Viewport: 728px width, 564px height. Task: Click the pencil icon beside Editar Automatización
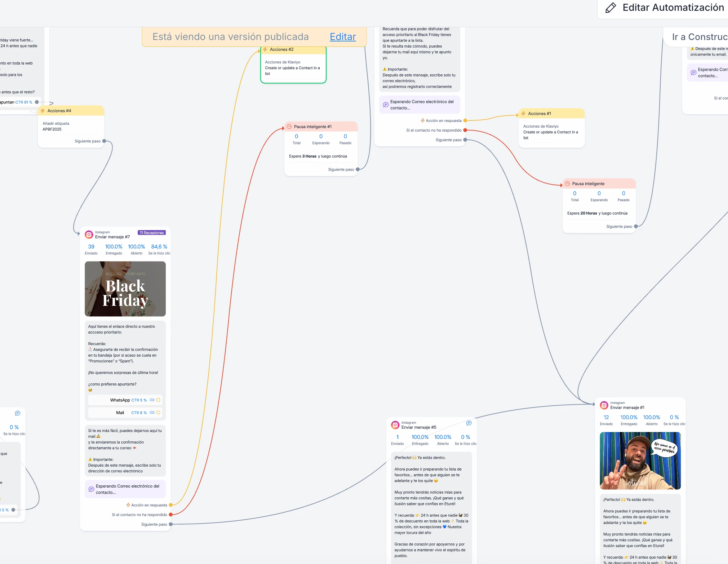click(x=611, y=8)
